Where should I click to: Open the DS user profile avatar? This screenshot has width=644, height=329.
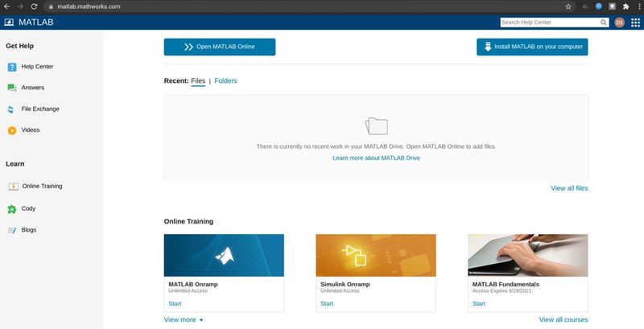619,23
